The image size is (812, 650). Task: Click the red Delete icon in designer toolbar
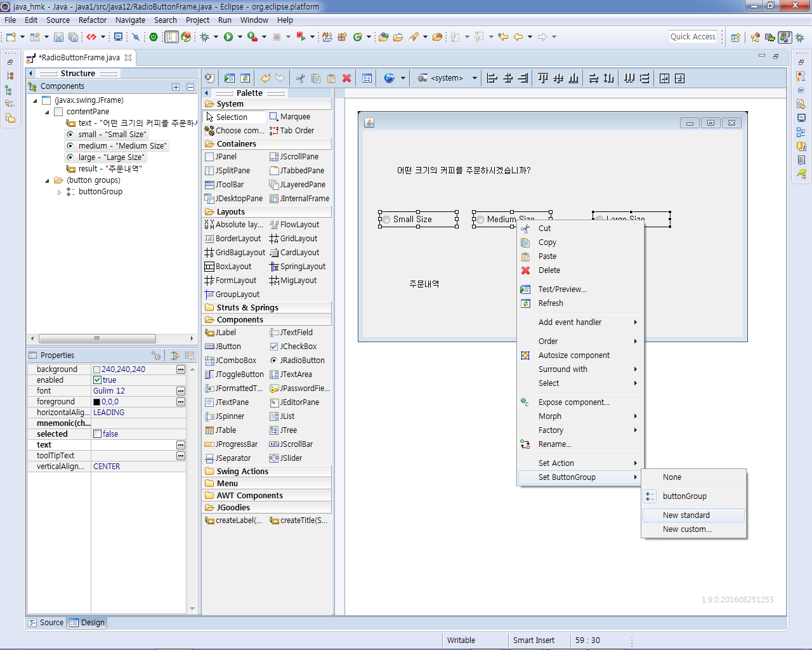tap(346, 78)
